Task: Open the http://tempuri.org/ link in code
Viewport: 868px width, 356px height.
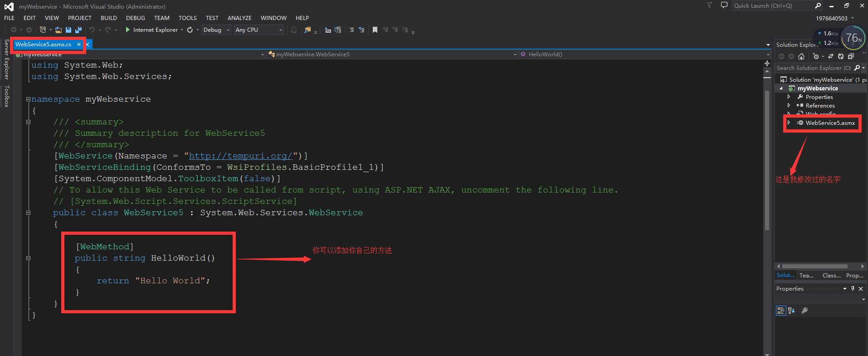Action: click(240, 156)
